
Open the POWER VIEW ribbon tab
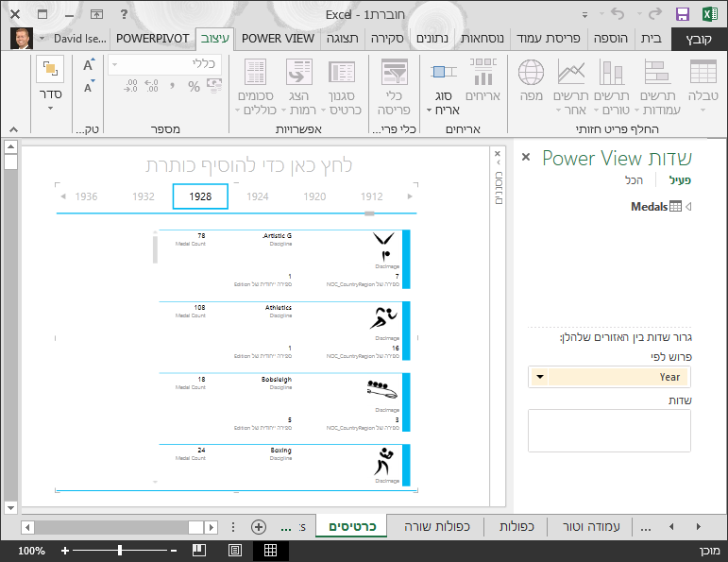pyautogui.click(x=278, y=39)
